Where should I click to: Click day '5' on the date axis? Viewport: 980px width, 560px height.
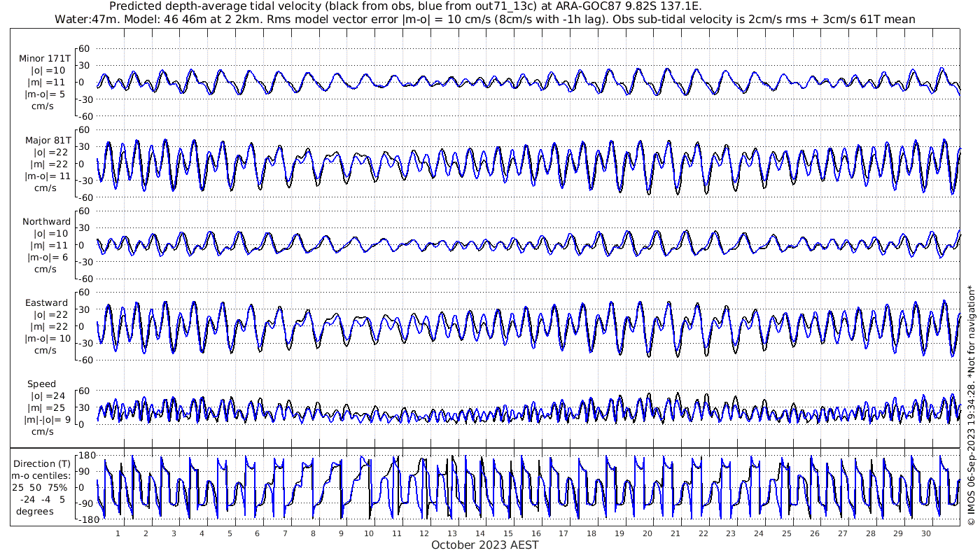[x=230, y=533]
